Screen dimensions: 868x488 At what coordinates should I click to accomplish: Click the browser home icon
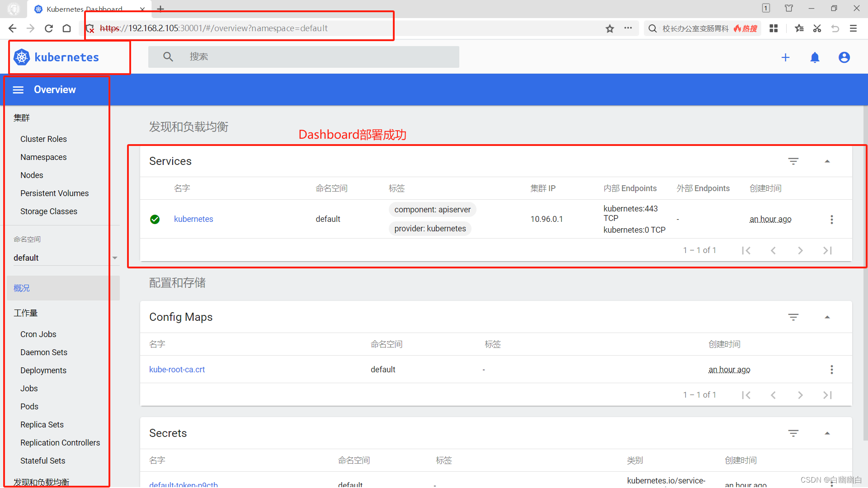pyautogui.click(x=67, y=28)
